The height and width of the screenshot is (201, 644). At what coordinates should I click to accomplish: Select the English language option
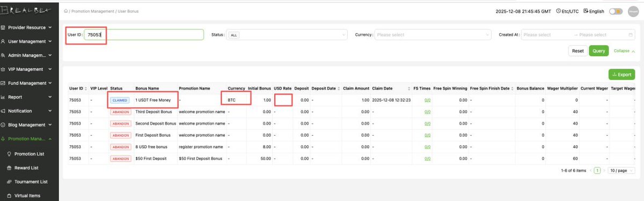(596, 11)
